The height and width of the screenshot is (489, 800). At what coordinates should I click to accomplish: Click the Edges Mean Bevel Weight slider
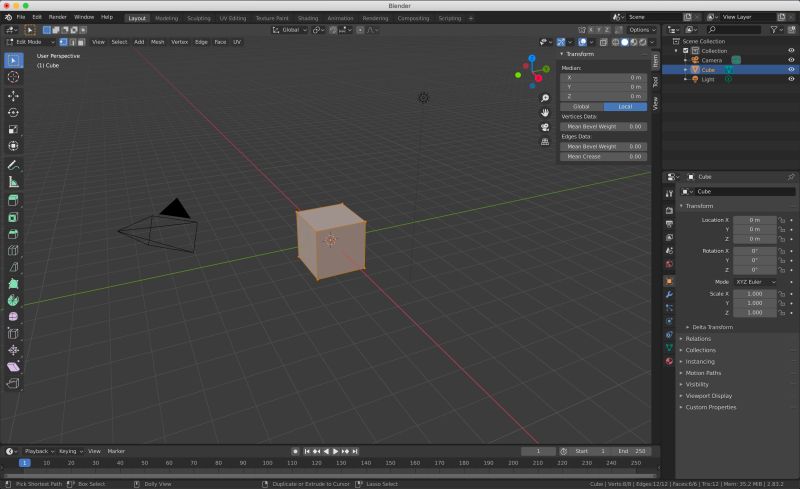point(604,146)
